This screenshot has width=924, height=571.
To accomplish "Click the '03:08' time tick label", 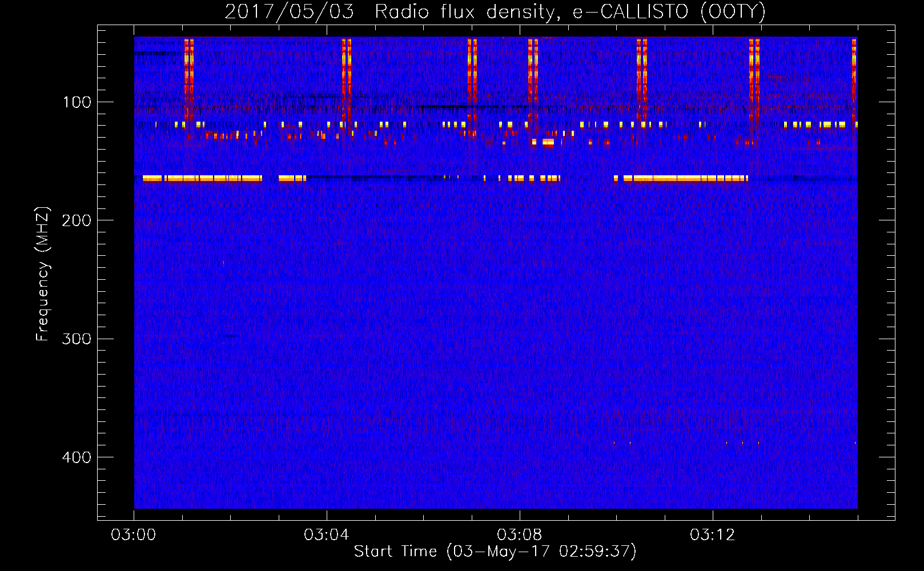I will pyautogui.click(x=520, y=534).
